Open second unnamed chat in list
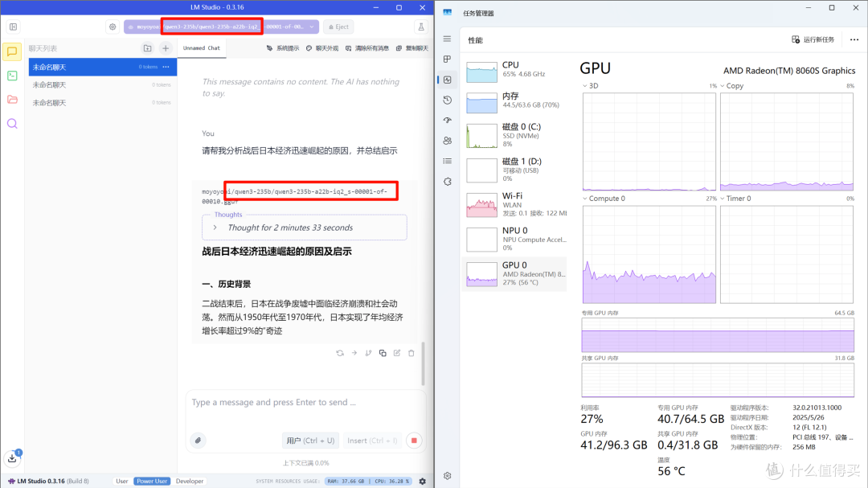The height and width of the screenshot is (488, 868). [103, 84]
